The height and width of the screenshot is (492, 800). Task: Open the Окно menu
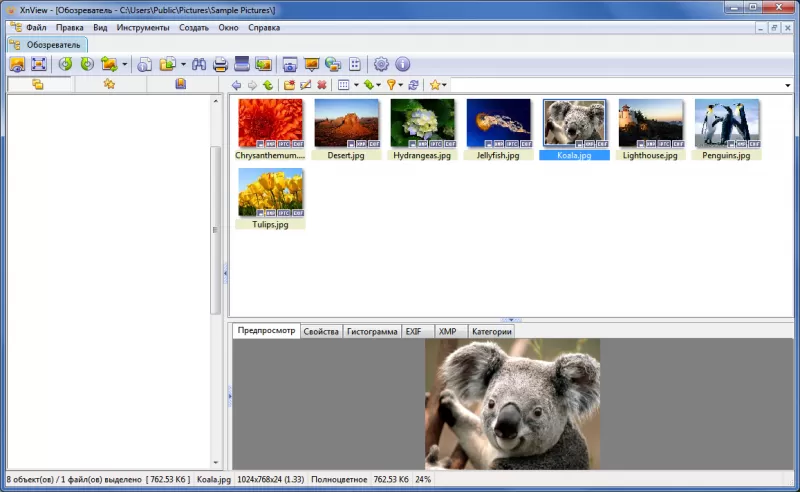click(229, 28)
